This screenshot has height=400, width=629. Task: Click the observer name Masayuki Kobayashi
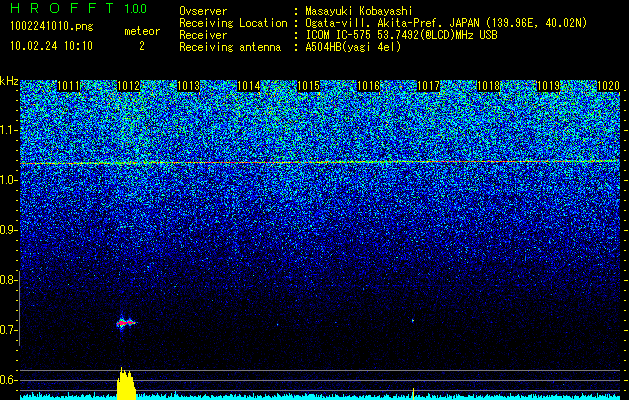(x=359, y=11)
